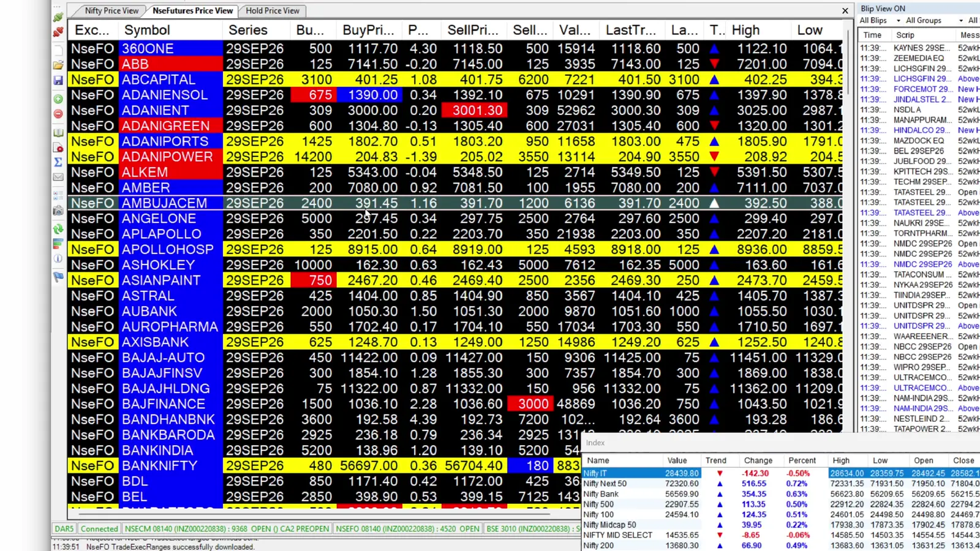Click the DAR5 status bar entry
Image resolution: width=980 pixels, height=551 pixels.
64,529
